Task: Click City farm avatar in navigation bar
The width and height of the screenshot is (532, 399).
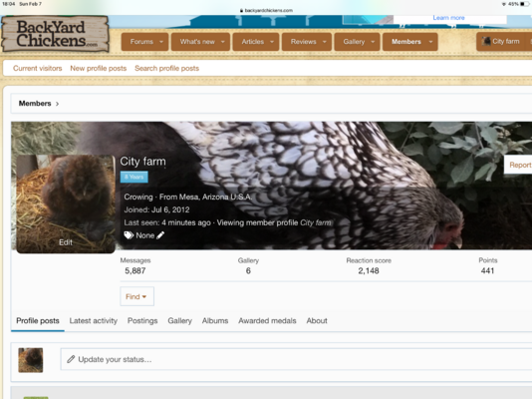Action: (486, 42)
